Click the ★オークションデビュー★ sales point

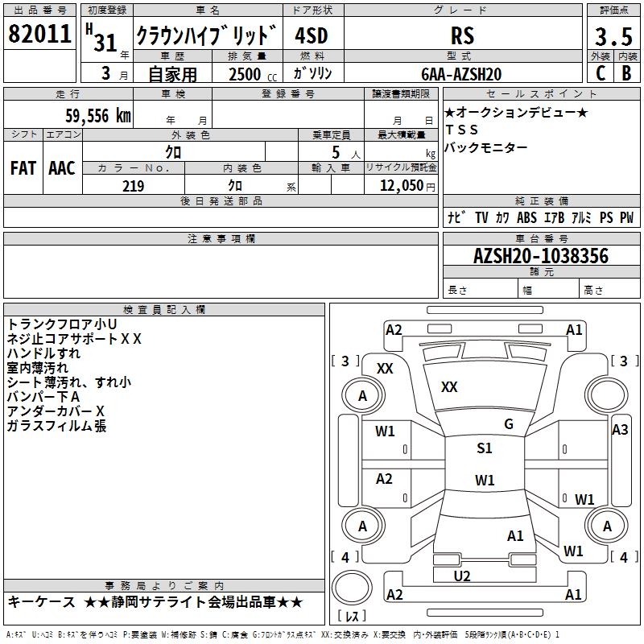(516, 112)
